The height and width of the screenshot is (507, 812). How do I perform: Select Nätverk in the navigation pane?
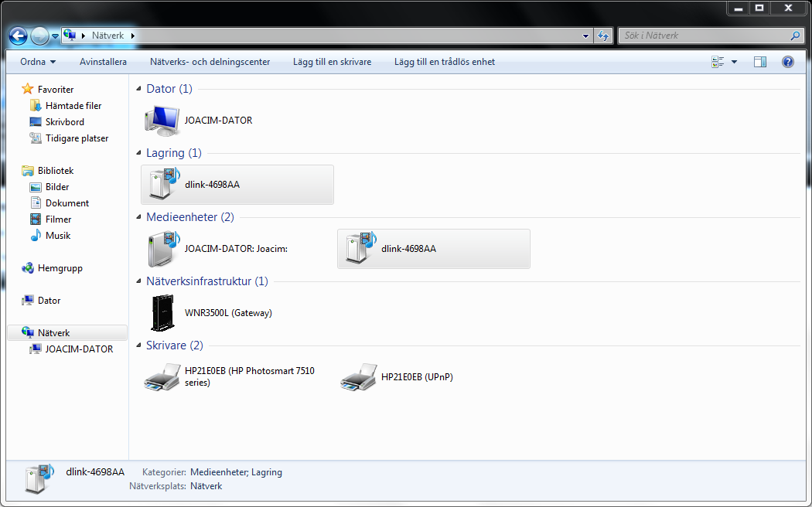click(x=67, y=332)
